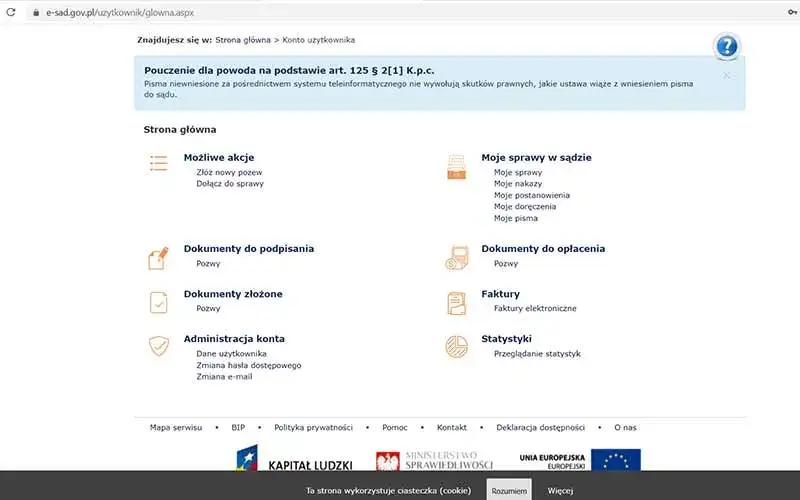Image resolution: width=800 pixels, height=500 pixels.
Task: Click the Statystyki heading
Action: 506,339
